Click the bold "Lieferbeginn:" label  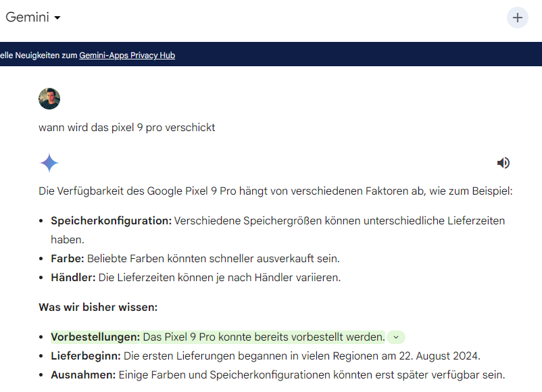pos(86,356)
